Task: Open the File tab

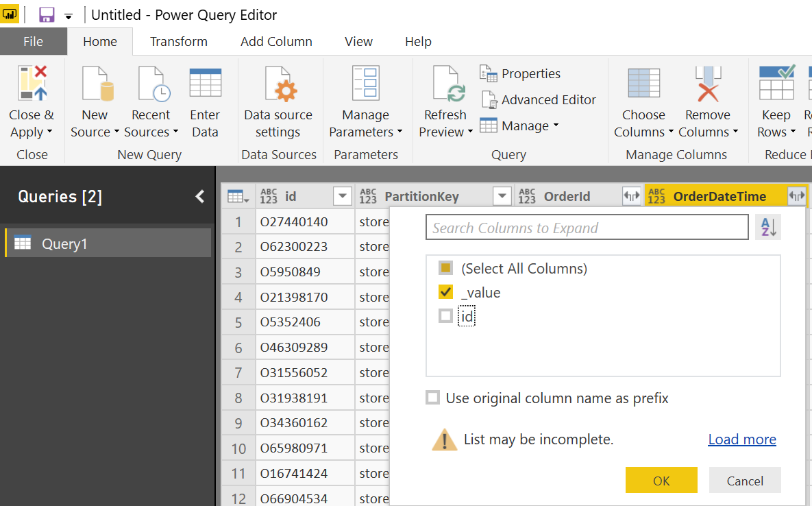Action: click(x=33, y=41)
